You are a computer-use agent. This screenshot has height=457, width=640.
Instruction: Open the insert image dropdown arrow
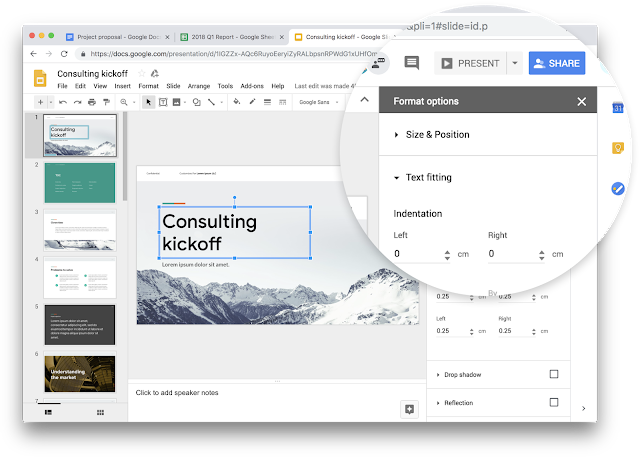pos(185,102)
